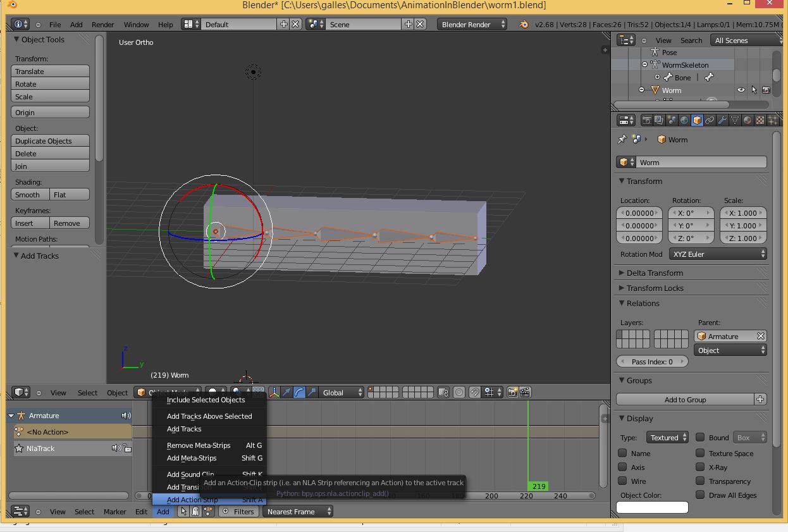This screenshot has width=788, height=532.
Task: Open the Object Constraints tab (chain icon)
Action: (710, 120)
